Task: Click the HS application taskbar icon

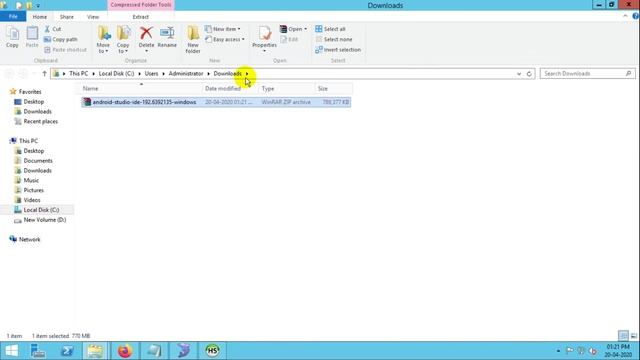Action: (212, 351)
